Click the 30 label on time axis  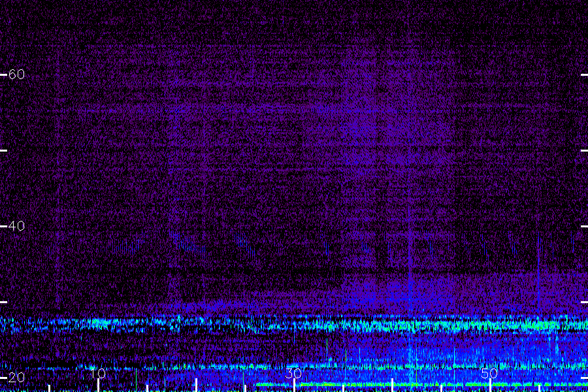(293, 374)
